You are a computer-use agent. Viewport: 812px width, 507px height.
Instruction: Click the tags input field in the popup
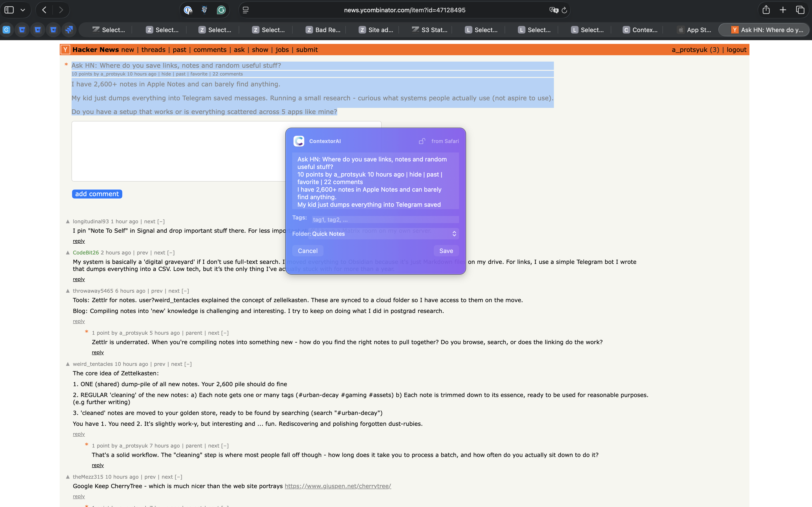(x=385, y=219)
